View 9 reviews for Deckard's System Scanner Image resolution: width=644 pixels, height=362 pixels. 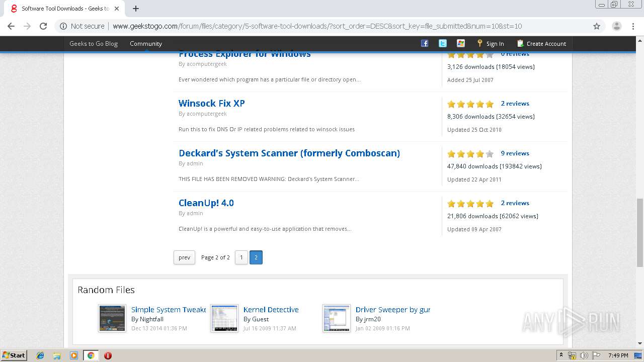click(515, 153)
